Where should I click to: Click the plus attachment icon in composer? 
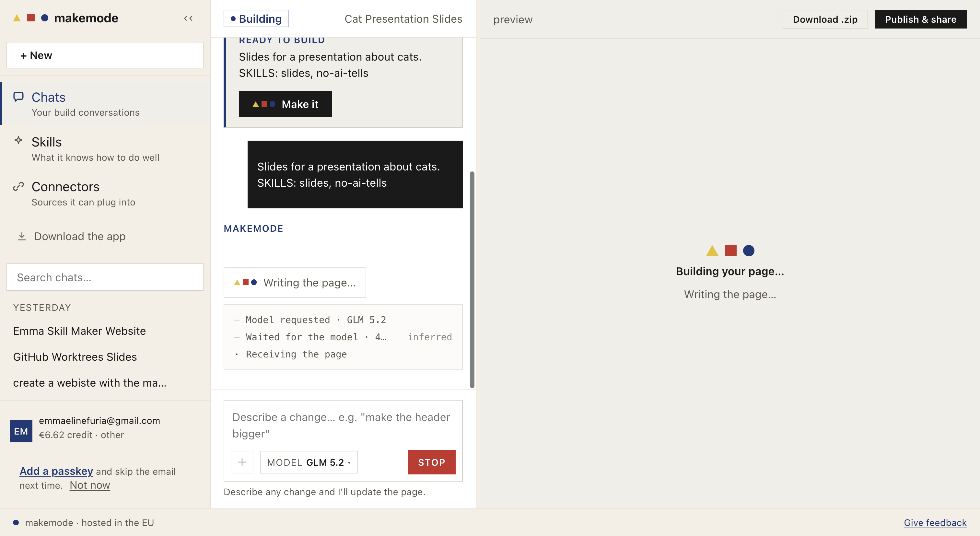[x=242, y=462]
